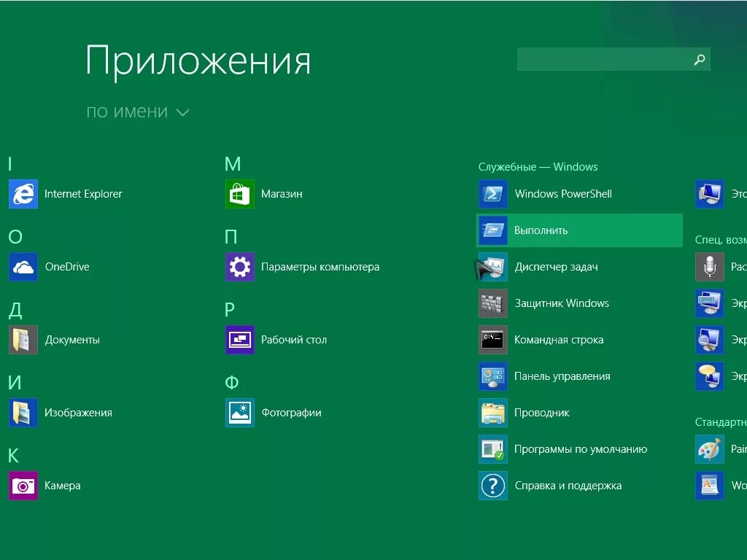Open the Справка и поддержка question icon
This screenshot has height=560, width=747.
[493, 485]
